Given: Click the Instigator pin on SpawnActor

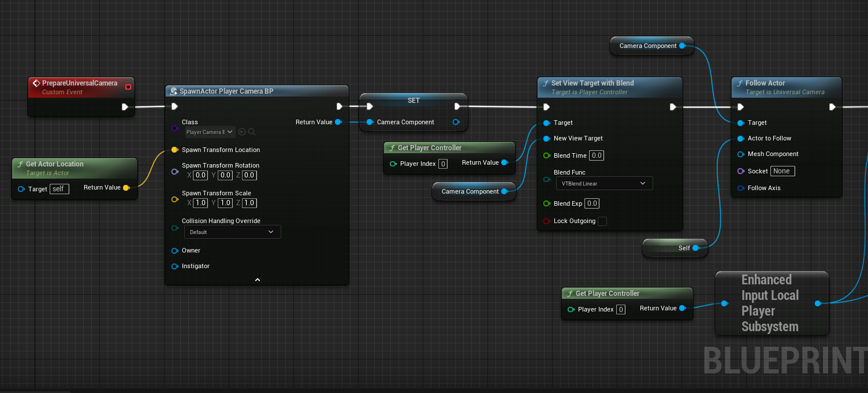Looking at the screenshot, I should click(x=174, y=266).
